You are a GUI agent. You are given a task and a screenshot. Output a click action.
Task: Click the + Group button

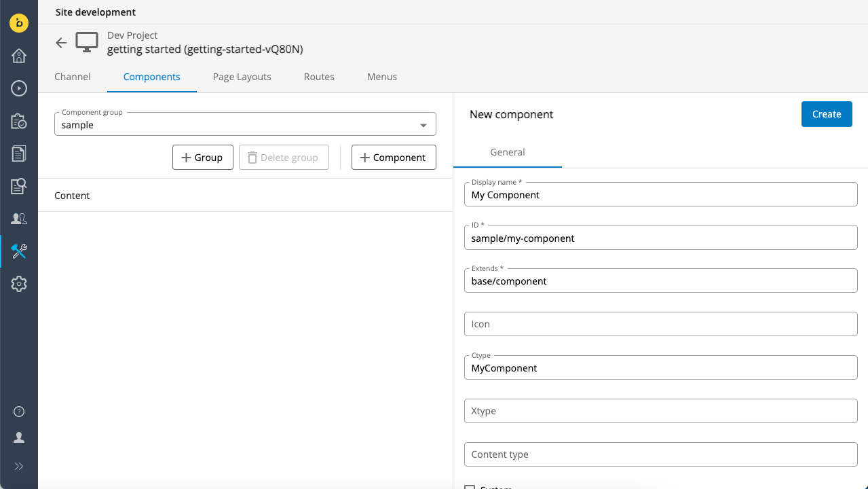pos(203,158)
